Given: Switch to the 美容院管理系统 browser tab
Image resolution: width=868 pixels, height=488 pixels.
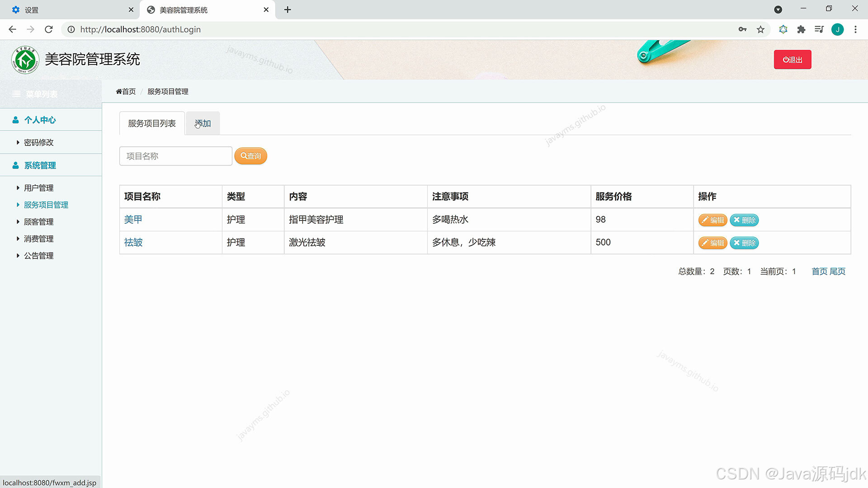Looking at the screenshot, I should pyautogui.click(x=208, y=9).
